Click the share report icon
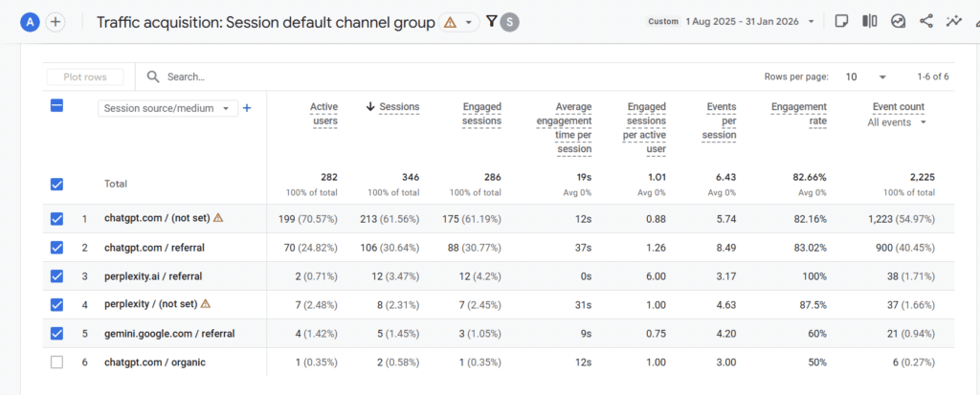This screenshot has height=395, width=980. pyautogui.click(x=925, y=21)
